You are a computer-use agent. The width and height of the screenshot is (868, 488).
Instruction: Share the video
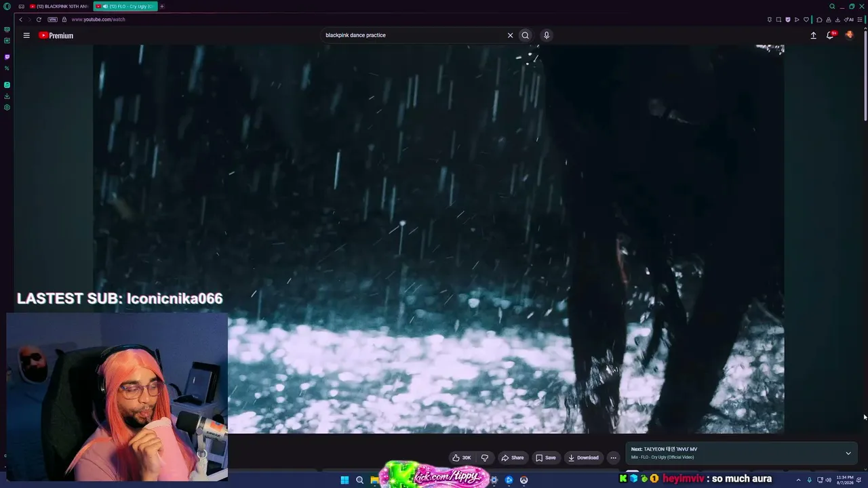tap(512, 457)
